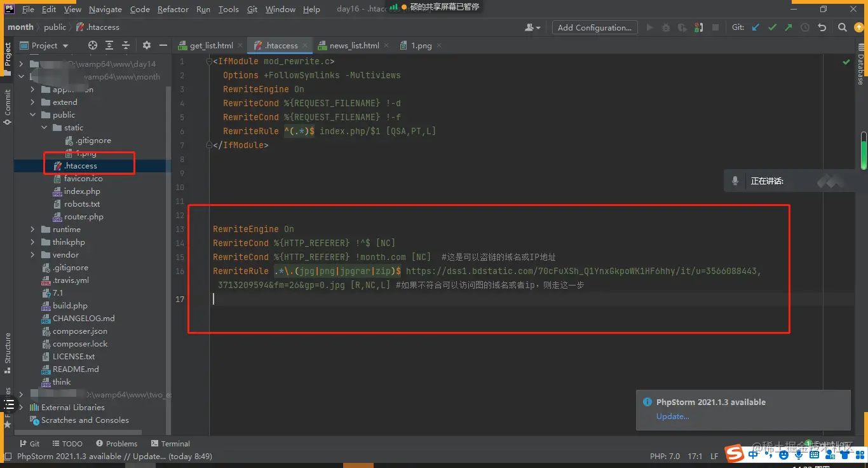Open the TODO tool window
Image resolution: width=868 pixels, height=468 pixels.
67,444
